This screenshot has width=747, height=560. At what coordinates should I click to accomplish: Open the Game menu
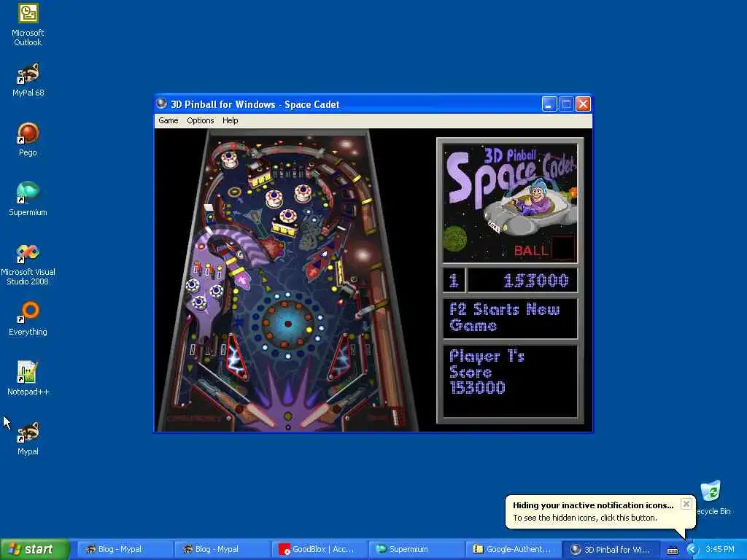pyautogui.click(x=169, y=120)
